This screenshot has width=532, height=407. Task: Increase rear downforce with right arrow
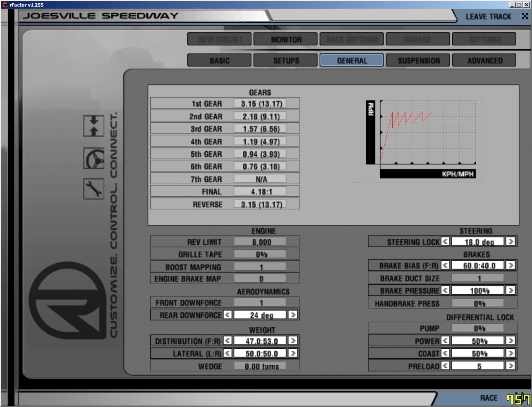[x=292, y=315]
